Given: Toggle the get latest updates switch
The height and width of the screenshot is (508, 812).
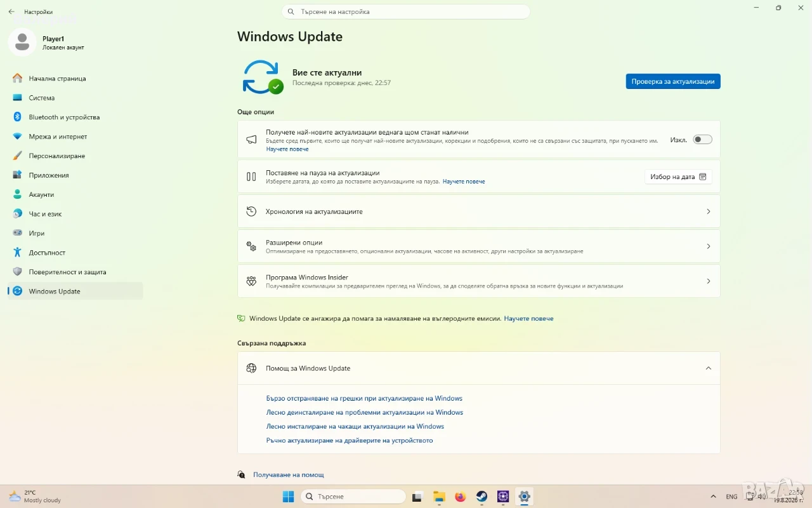Looking at the screenshot, I should point(702,140).
